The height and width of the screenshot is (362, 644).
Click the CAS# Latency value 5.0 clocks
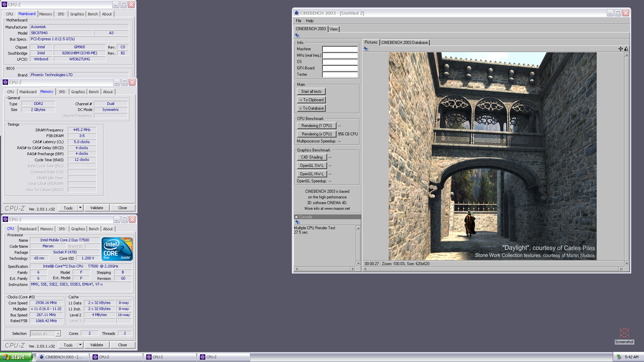click(x=82, y=142)
